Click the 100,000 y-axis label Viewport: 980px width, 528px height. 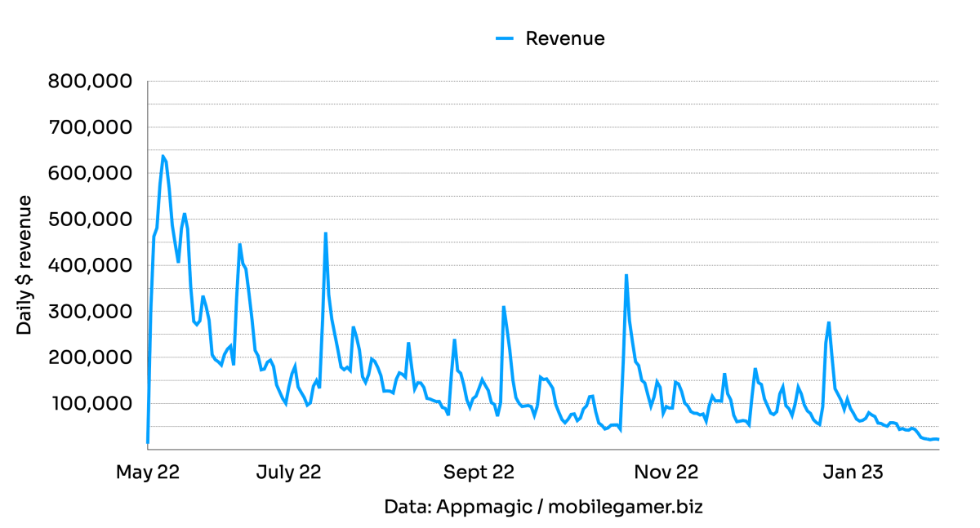click(91, 403)
